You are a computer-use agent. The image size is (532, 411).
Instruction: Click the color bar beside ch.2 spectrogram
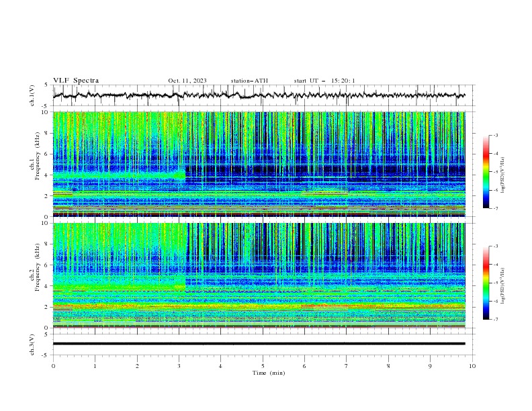486,283
